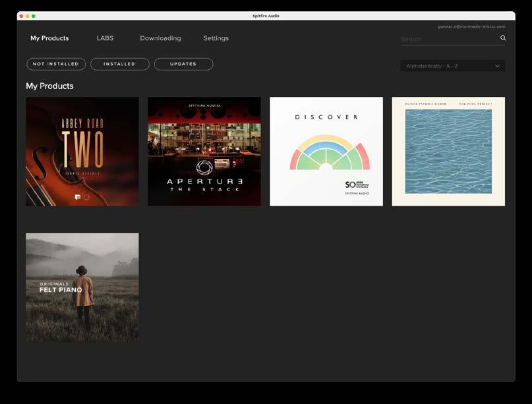Open the Originals Felt Piano product
Image resolution: width=532 pixels, height=404 pixels.
point(82,287)
